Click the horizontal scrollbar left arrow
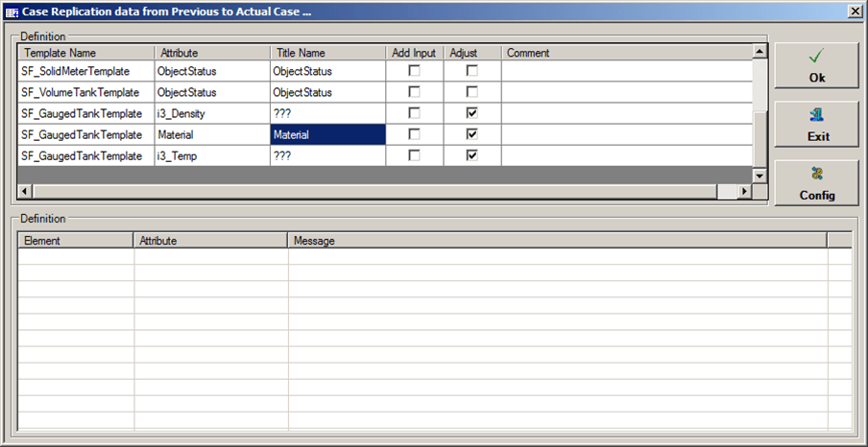Image resolution: width=868 pixels, height=447 pixels. 25,191
